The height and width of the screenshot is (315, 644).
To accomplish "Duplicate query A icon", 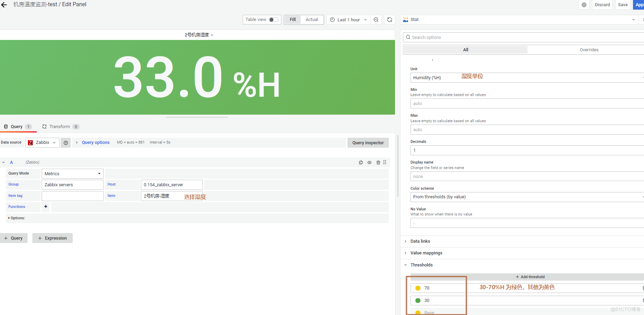I will (x=361, y=162).
